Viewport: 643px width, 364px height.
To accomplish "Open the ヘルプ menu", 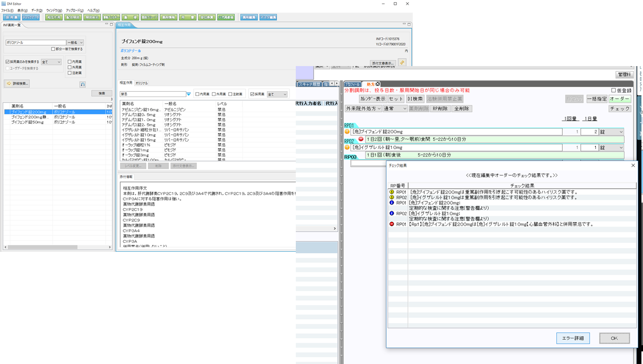I will [93, 10].
